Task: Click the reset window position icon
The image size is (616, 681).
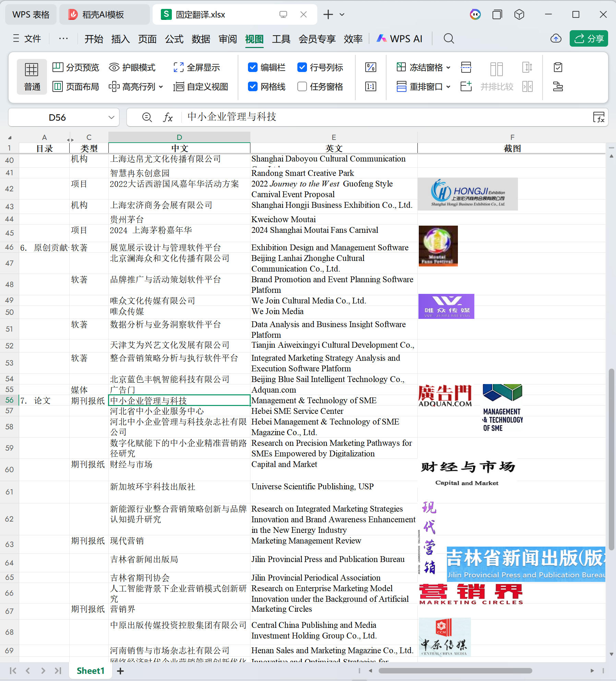Action: (527, 86)
